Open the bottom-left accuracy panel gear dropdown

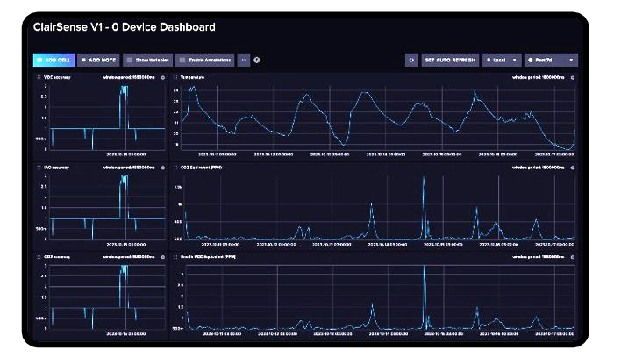161,257
